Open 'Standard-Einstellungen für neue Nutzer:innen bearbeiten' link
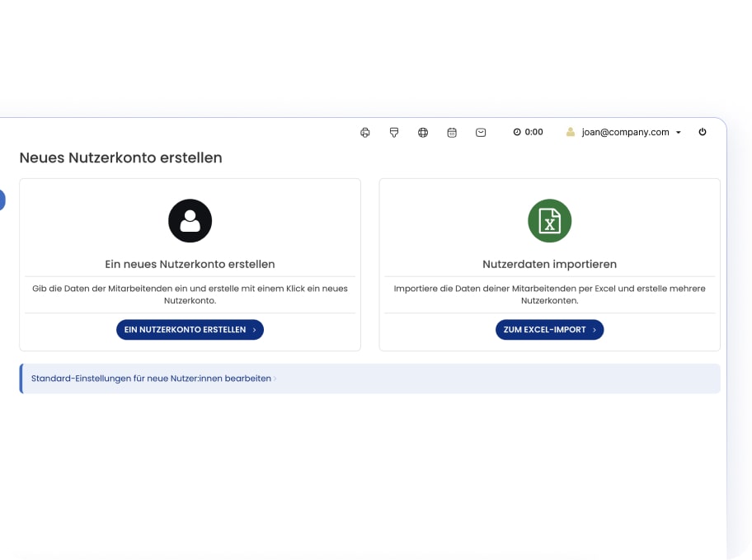 coord(151,379)
